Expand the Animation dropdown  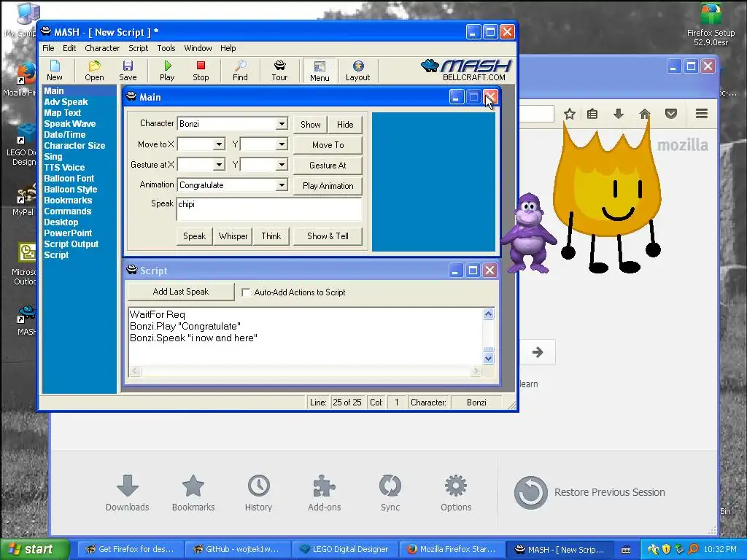coord(282,184)
